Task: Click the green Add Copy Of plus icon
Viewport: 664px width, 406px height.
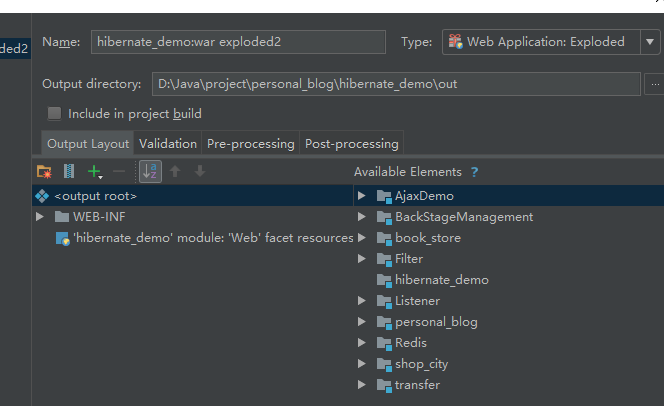Action: (x=94, y=172)
